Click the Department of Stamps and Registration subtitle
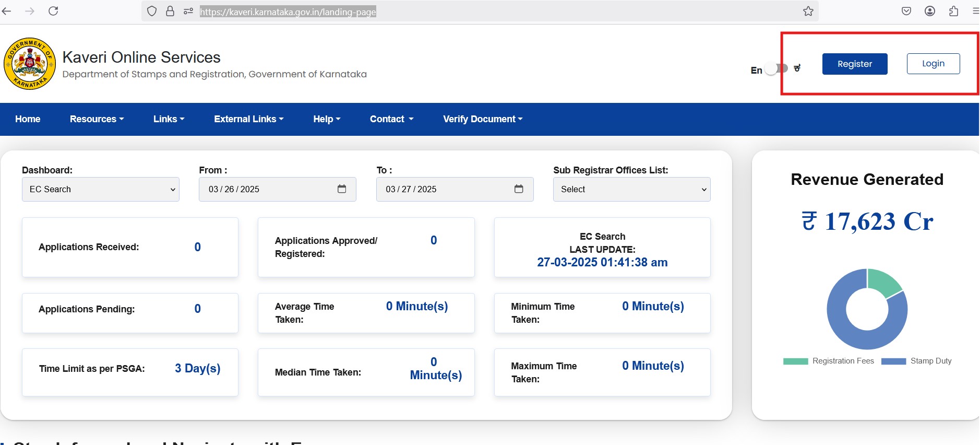 click(214, 74)
